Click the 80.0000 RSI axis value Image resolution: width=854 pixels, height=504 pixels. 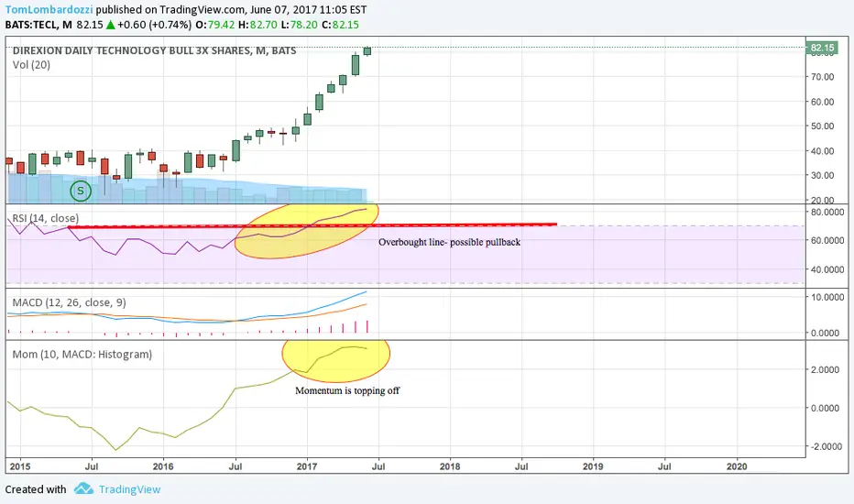[x=827, y=212]
